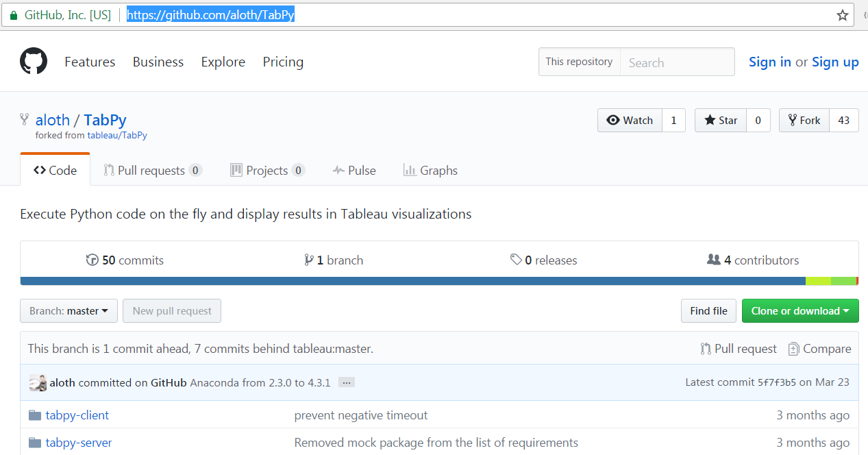Switch to Projects tab
The image size is (868, 455).
(x=267, y=170)
